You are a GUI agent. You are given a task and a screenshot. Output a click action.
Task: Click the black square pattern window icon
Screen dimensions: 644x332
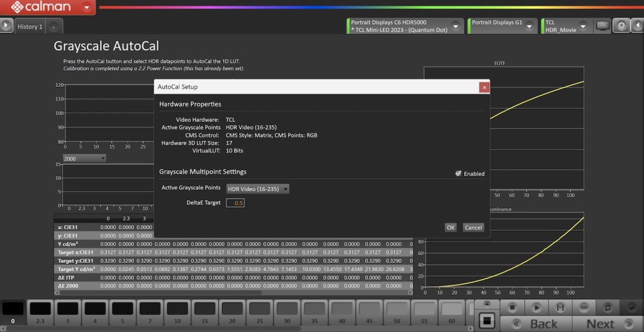tap(487, 321)
